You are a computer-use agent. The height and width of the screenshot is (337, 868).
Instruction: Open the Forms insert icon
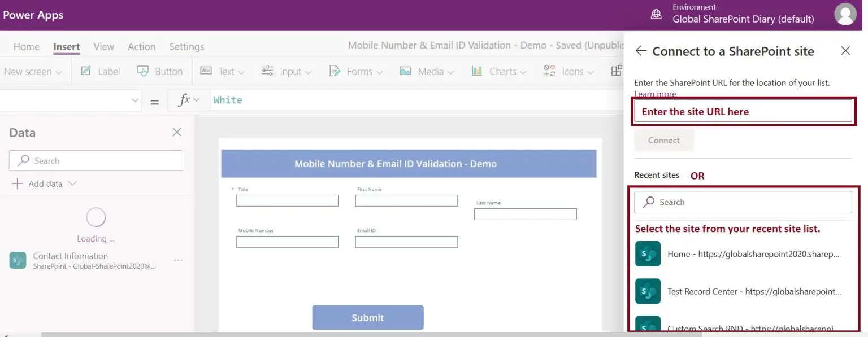tap(336, 71)
